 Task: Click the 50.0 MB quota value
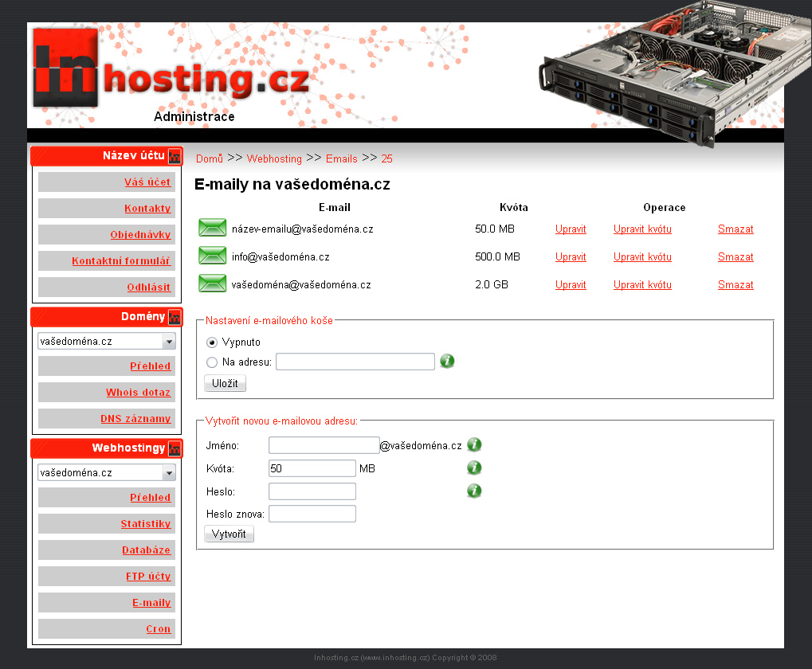(495, 229)
